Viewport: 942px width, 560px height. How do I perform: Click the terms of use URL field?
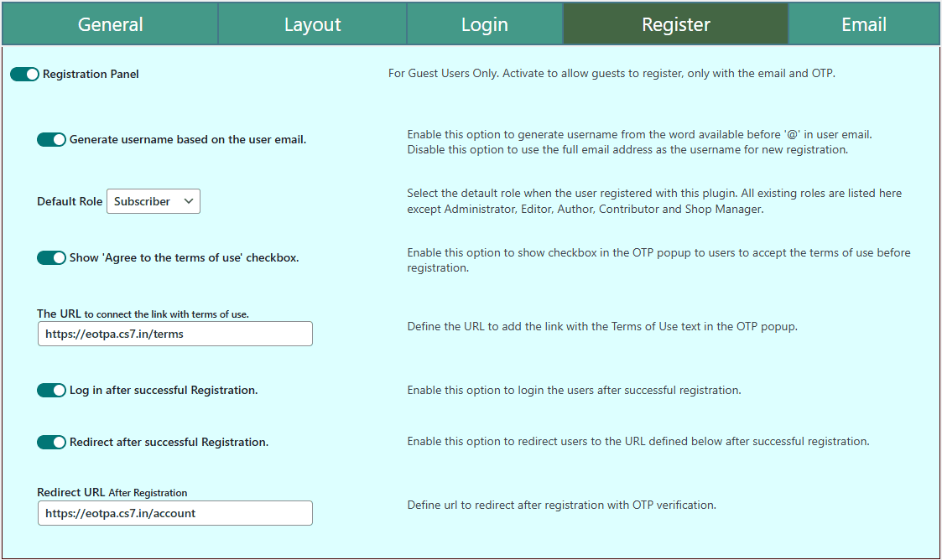[174, 334]
